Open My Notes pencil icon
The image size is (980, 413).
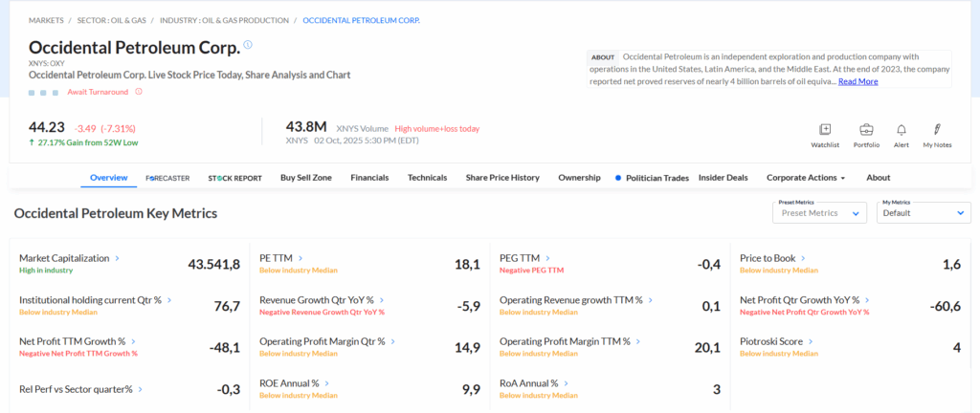937,130
